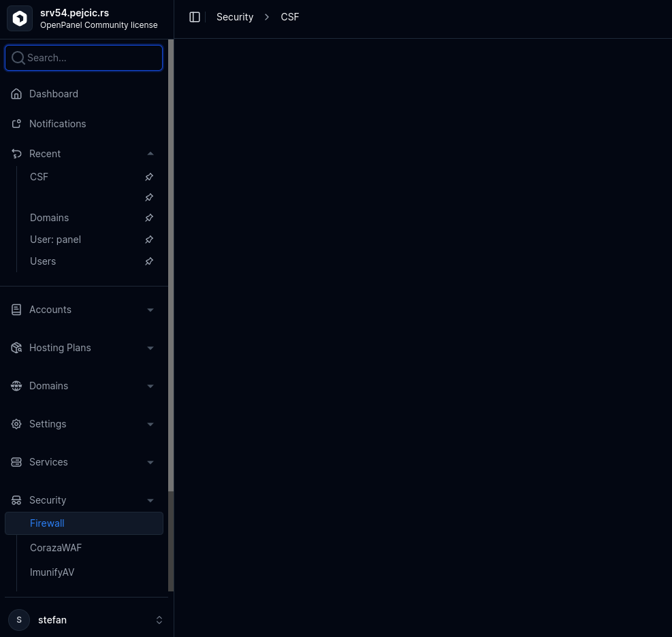Focus the sidebar Search field
The image size is (672, 637).
(x=84, y=58)
